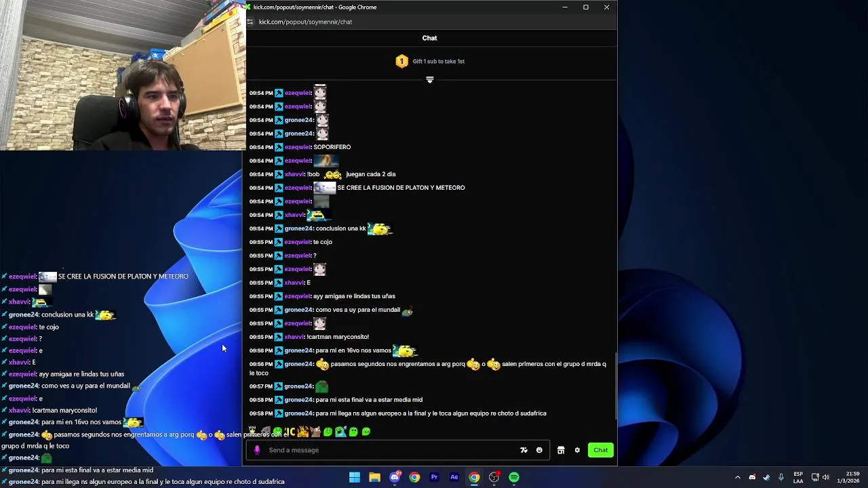Screen dimensions: 868x488
Task: Open the emote picker in message box
Action: click(x=539, y=450)
